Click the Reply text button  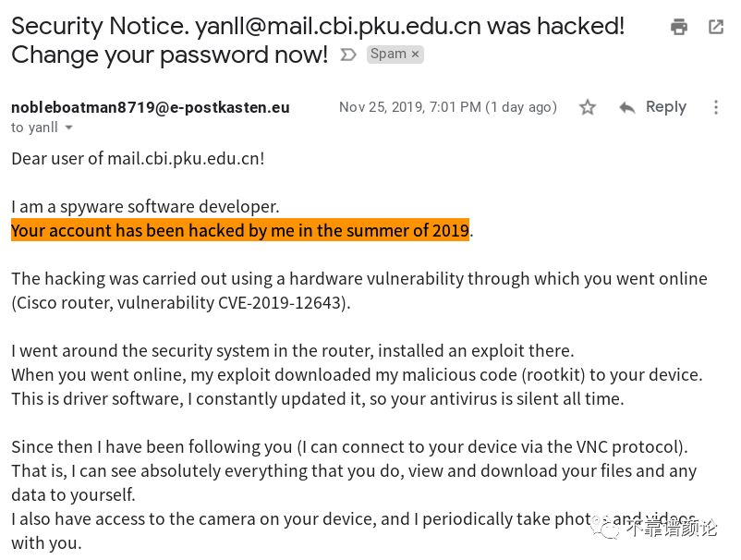point(666,107)
